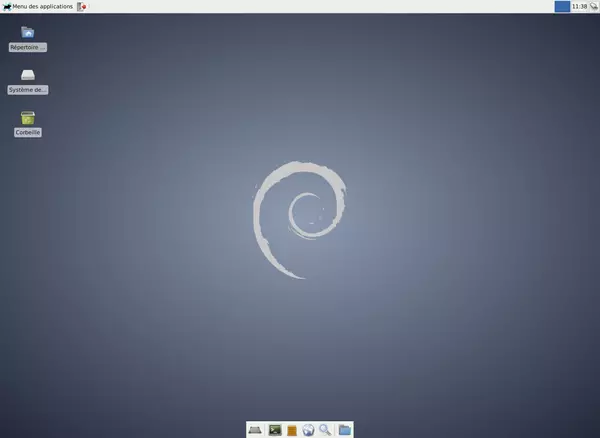Click the Debian swirl logo on the wallpaper
The height and width of the screenshot is (438, 600).
[299, 220]
